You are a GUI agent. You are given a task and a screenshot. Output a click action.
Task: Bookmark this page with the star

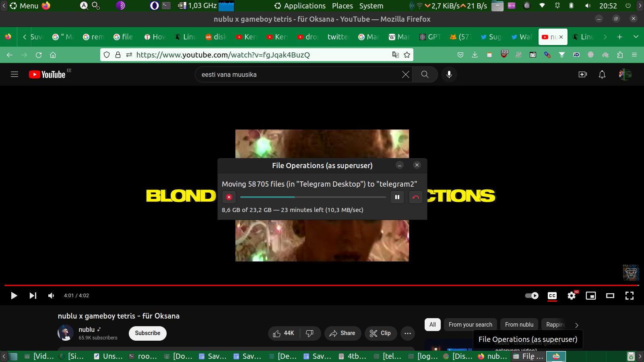[x=407, y=55]
